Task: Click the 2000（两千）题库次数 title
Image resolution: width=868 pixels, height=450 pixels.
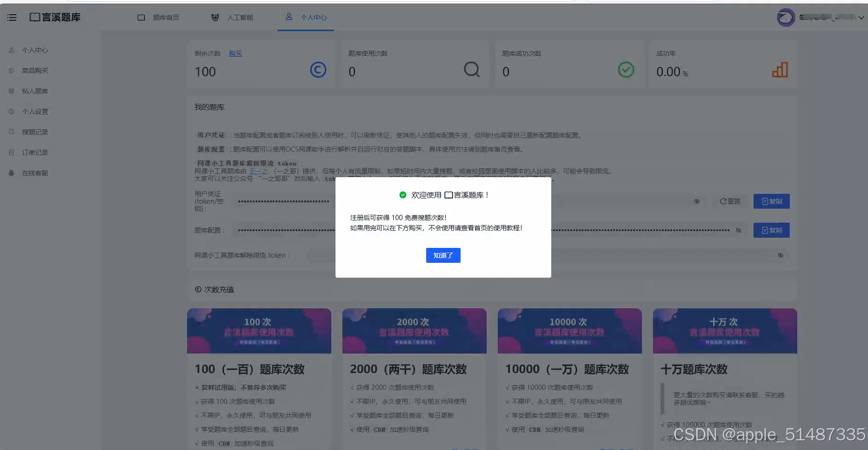Action: click(408, 370)
